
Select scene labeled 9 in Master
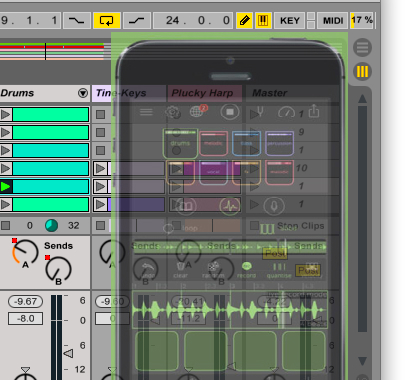click(301, 132)
